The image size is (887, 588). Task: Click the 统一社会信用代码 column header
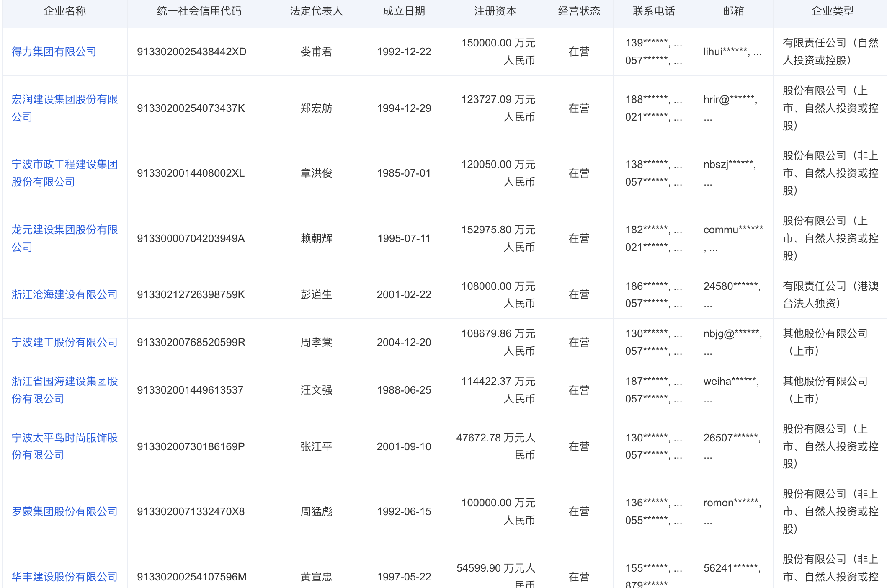coord(199,11)
